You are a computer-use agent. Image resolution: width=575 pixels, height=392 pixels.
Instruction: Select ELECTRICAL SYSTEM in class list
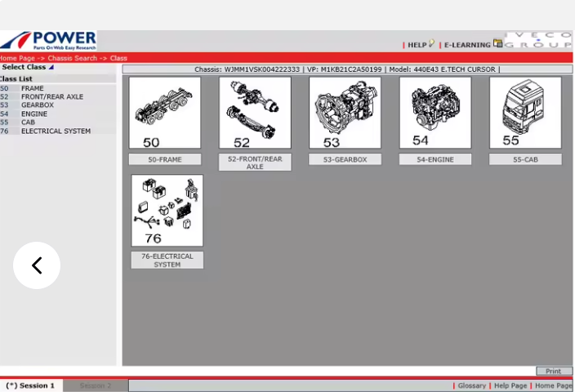pyautogui.click(x=56, y=131)
